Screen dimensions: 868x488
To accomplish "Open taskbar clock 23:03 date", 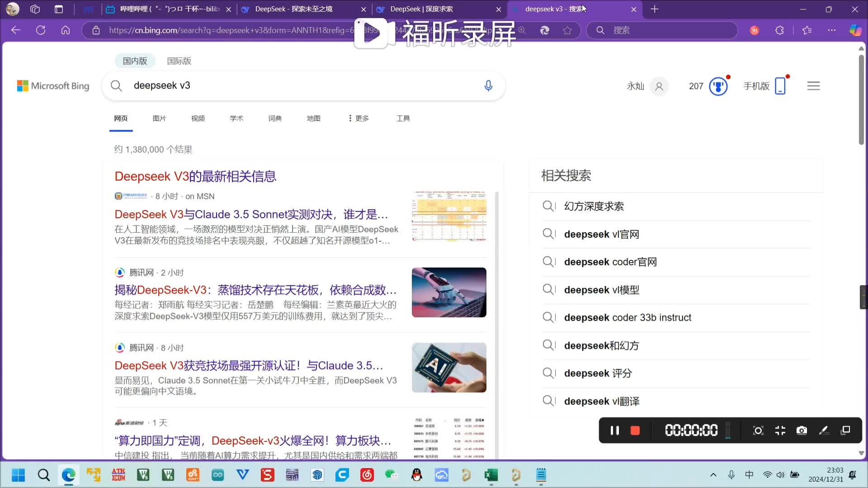I will tap(826, 475).
